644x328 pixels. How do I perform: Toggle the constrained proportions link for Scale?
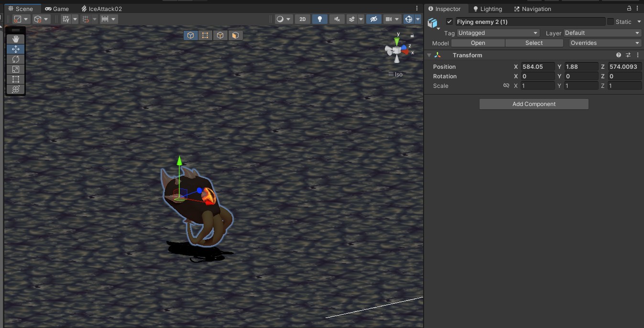[x=506, y=85]
